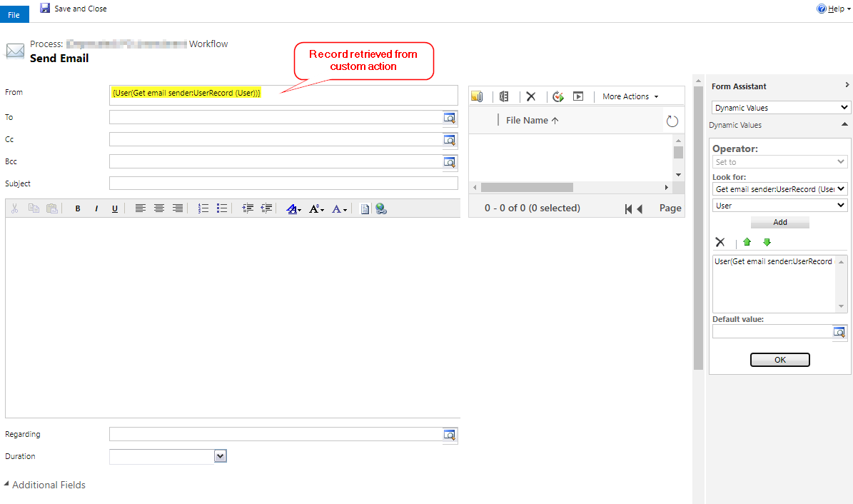Click the add attachment paperclip icon
The image size is (853, 504).
click(x=478, y=96)
